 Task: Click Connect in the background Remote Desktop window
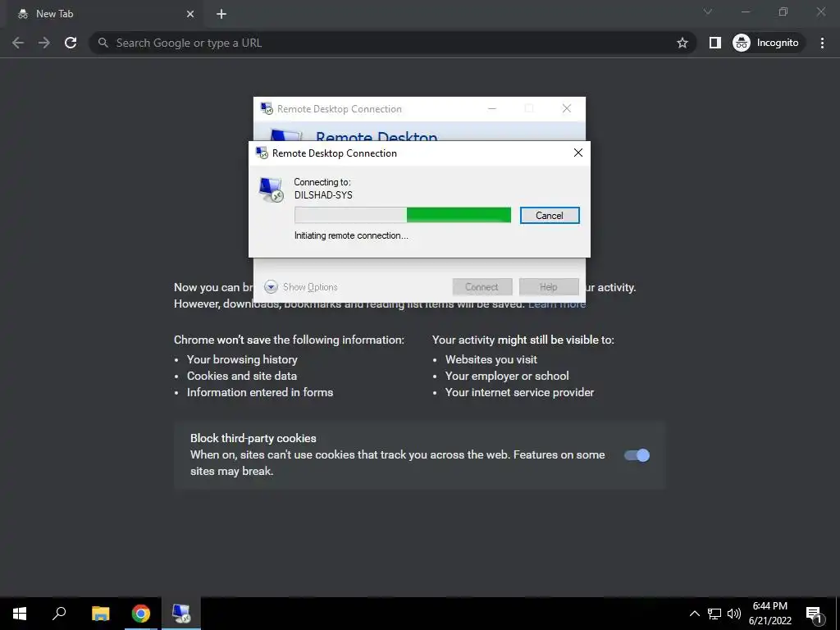coord(482,286)
